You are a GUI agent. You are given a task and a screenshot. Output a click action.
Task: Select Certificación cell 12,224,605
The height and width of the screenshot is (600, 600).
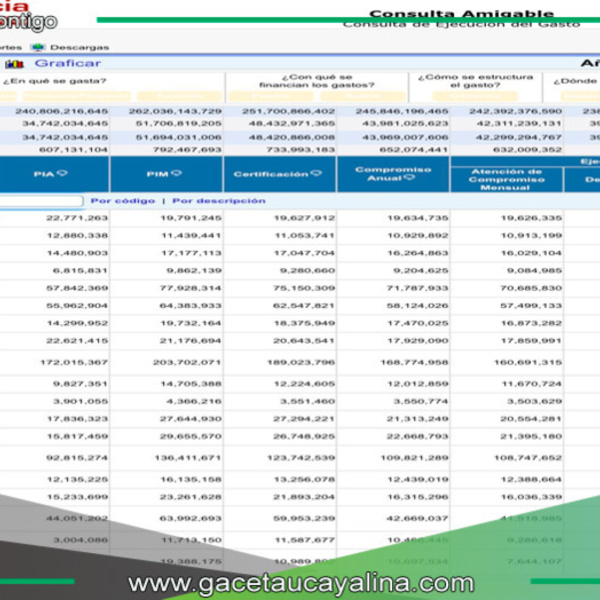coord(305,384)
